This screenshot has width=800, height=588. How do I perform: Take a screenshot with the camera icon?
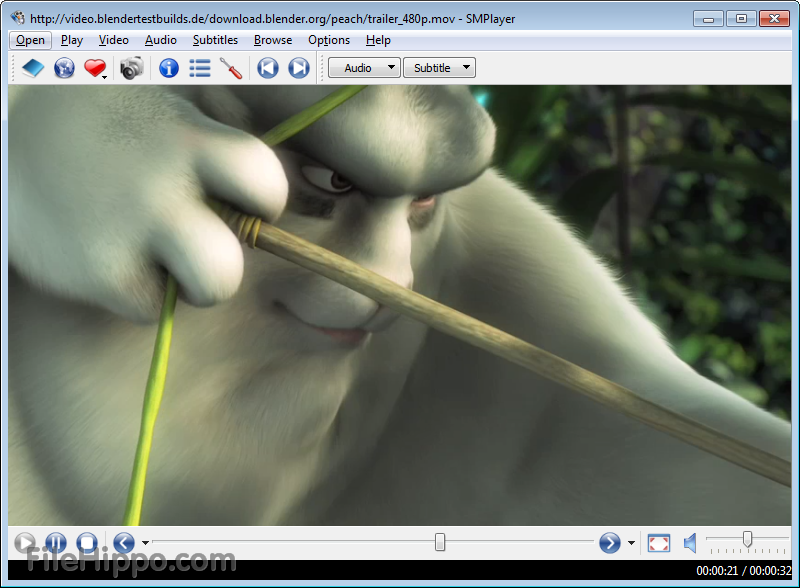[132, 68]
